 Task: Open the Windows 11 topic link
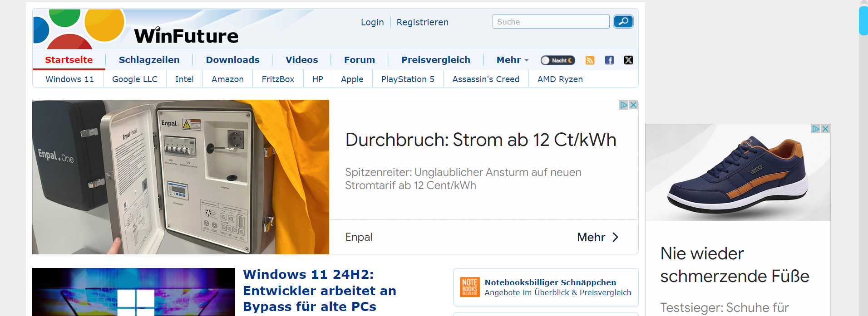70,79
